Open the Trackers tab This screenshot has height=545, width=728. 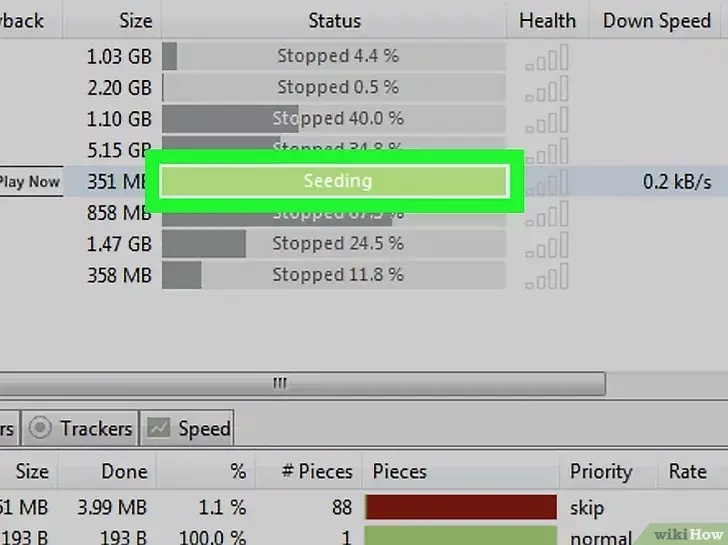[x=80, y=428]
